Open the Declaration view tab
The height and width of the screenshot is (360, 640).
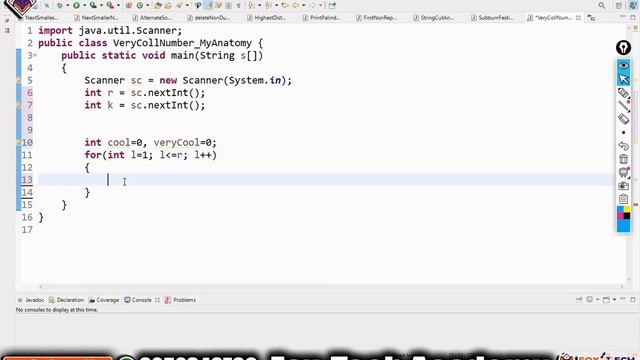click(x=66, y=300)
